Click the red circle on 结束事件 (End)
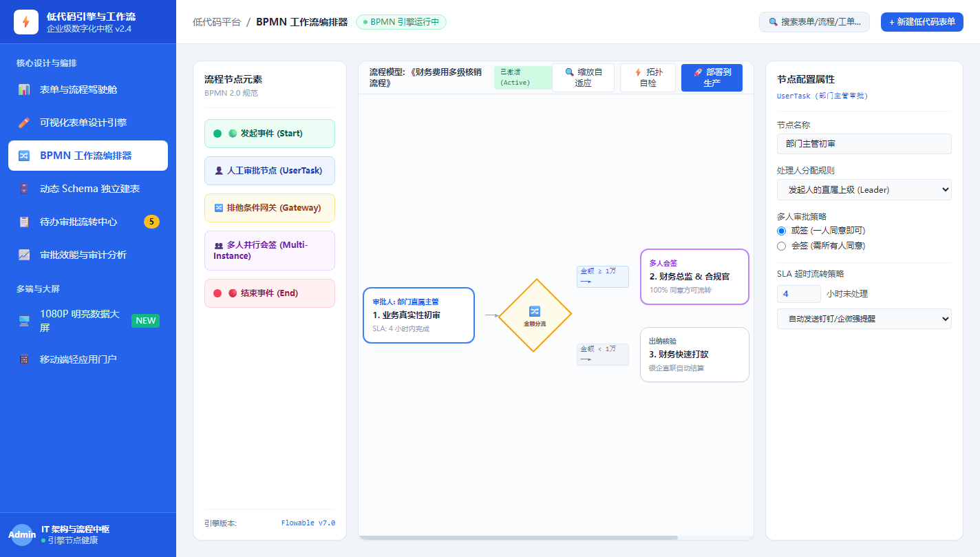 click(217, 293)
